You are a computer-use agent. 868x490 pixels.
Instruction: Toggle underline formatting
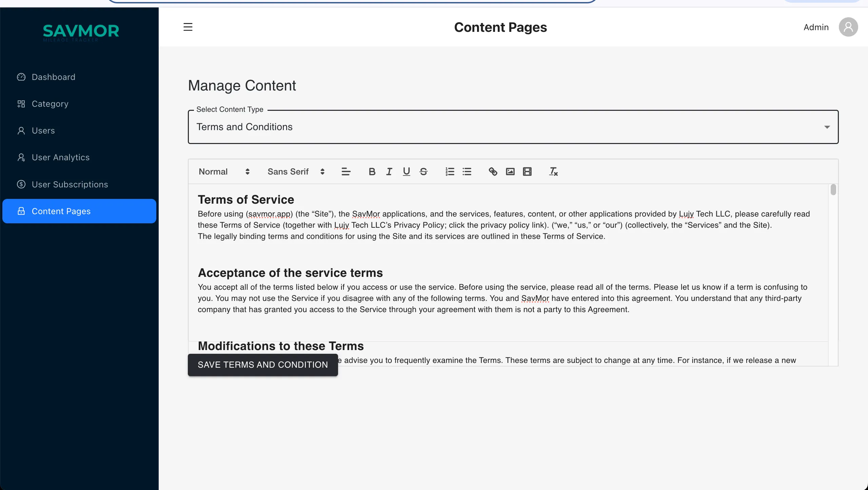(406, 172)
